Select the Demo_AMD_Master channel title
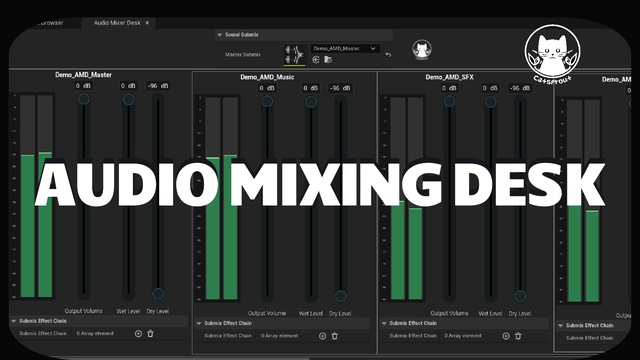Image resolution: width=640 pixels, height=360 pixels. pyautogui.click(x=83, y=75)
